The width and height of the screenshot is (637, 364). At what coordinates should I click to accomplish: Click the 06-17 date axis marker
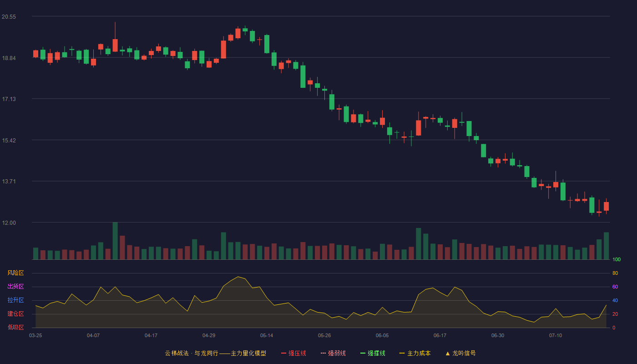[x=440, y=335]
